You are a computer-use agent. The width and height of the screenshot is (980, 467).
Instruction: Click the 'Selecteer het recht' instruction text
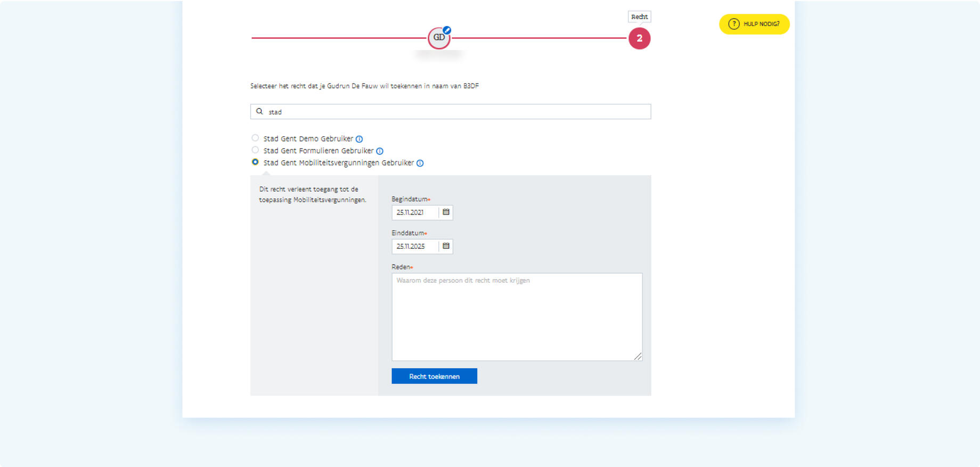point(364,86)
